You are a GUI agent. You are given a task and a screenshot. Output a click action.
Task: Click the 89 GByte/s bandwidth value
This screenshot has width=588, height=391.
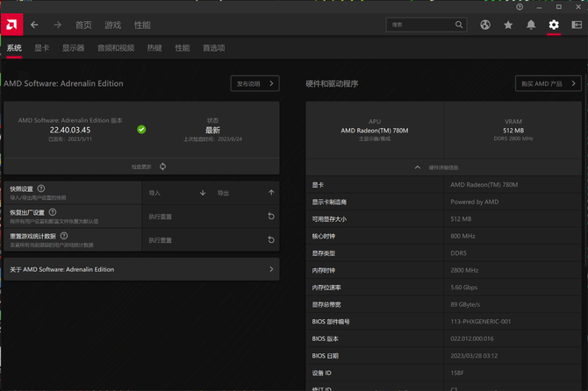(x=465, y=304)
